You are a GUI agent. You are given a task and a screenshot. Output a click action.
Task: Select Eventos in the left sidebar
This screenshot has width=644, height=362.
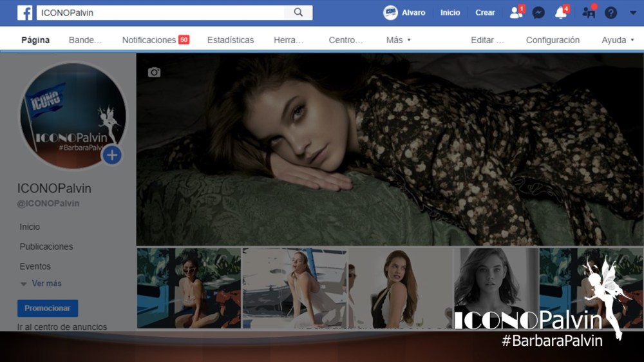(x=35, y=266)
